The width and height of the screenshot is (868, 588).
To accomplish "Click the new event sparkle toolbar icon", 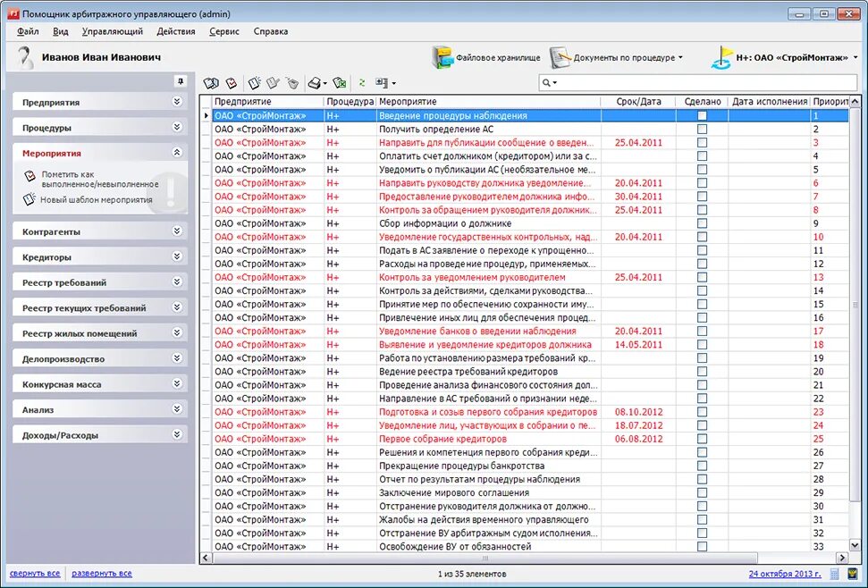I will (254, 83).
